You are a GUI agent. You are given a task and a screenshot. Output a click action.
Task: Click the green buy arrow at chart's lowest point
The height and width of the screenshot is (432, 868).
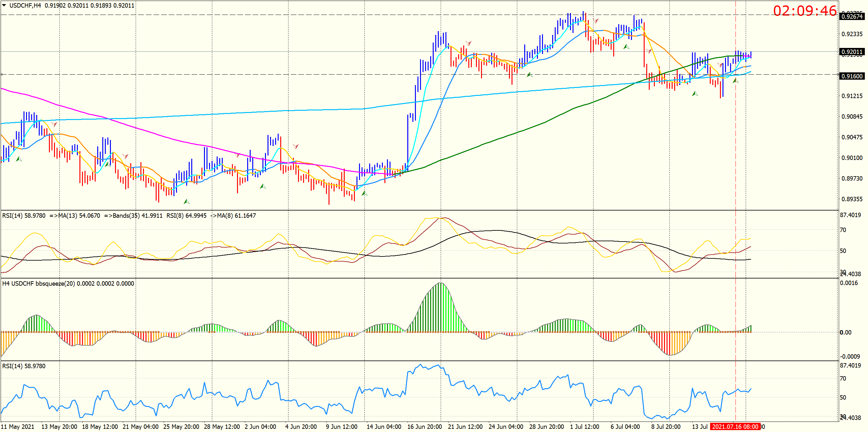tap(186, 202)
